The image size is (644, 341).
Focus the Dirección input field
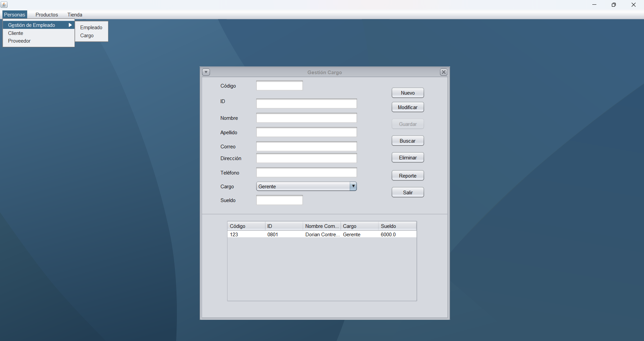click(306, 158)
